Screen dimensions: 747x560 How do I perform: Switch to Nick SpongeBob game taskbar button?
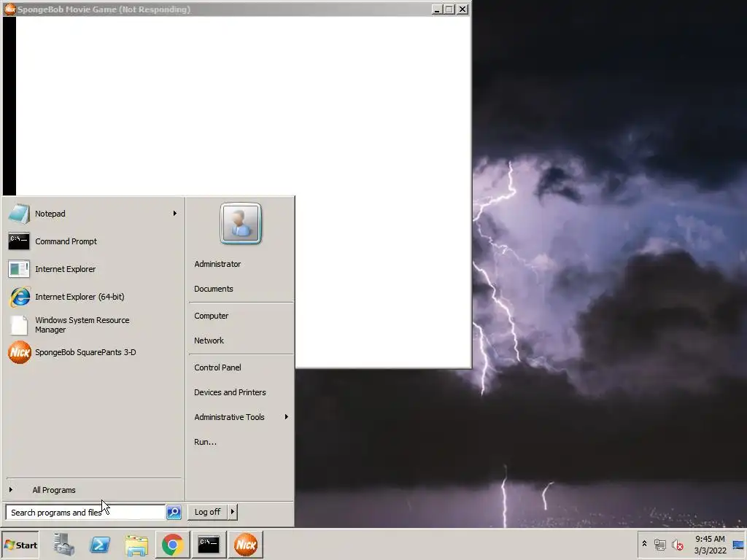tap(245, 545)
